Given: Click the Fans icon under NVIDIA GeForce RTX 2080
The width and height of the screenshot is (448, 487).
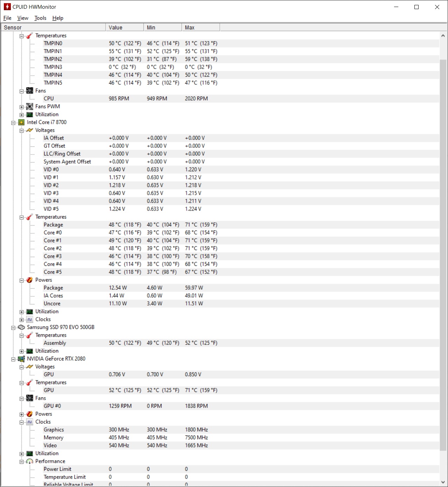Looking at the screenshot, I should [x=30, y=398].
